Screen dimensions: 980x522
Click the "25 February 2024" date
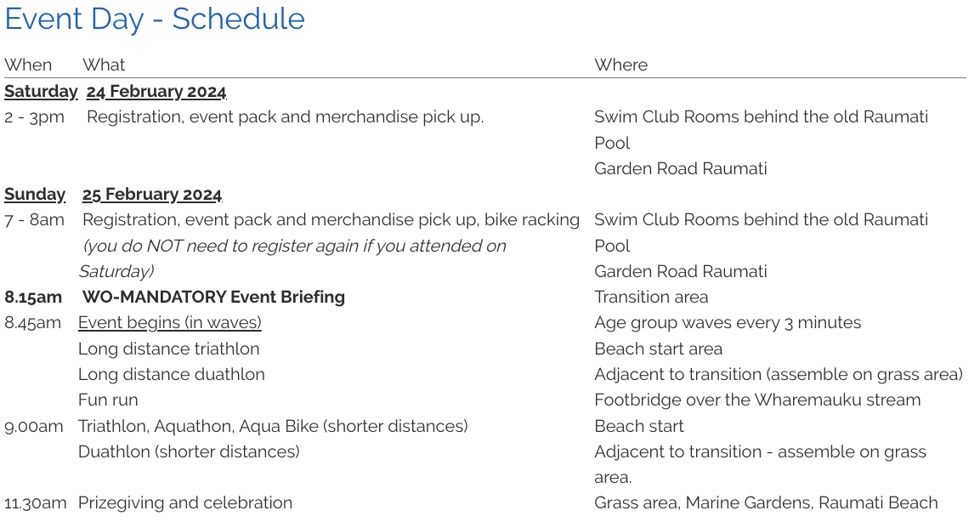152,194
